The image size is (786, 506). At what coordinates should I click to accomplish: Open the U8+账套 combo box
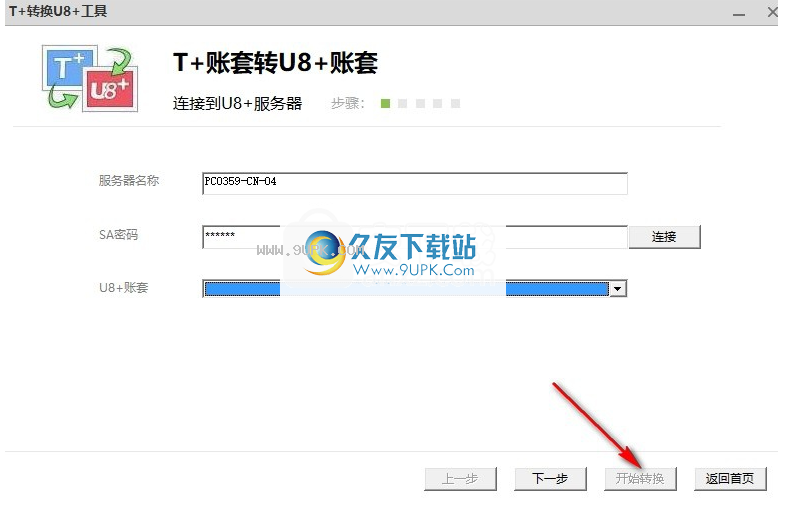click(415, 289)
